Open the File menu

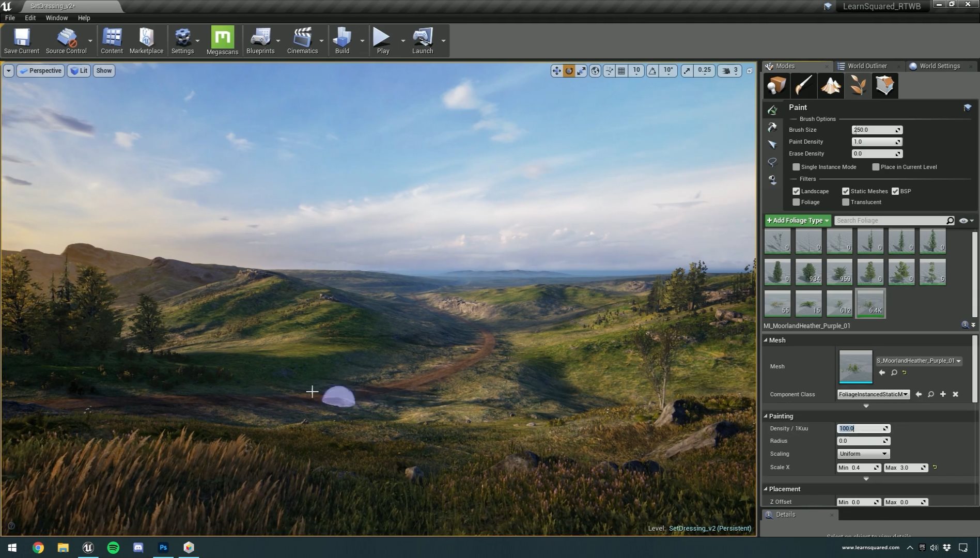pyautogui.click(x=10, y=18)
